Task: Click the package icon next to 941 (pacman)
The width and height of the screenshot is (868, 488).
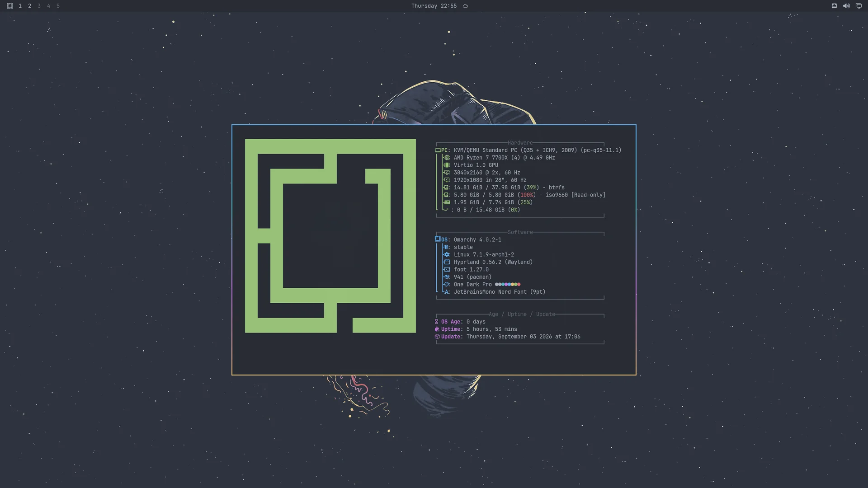Action: [447, 277]
